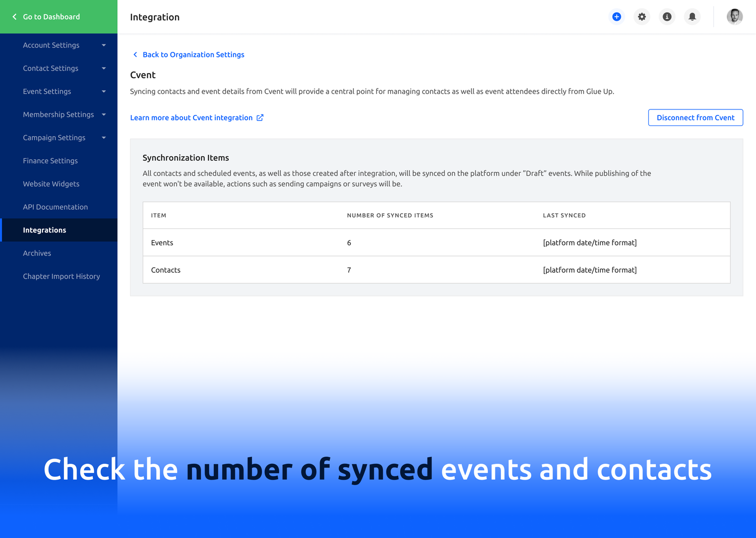Screen dimensions: 756x538
Task: Click Back to Organization Settings
Action: (x=194, y=54)
